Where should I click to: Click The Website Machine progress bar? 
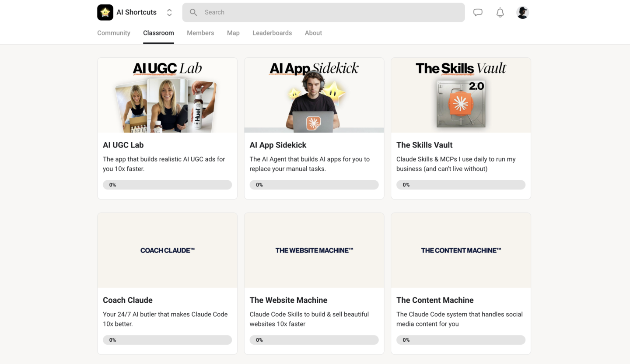coord(314,340)
